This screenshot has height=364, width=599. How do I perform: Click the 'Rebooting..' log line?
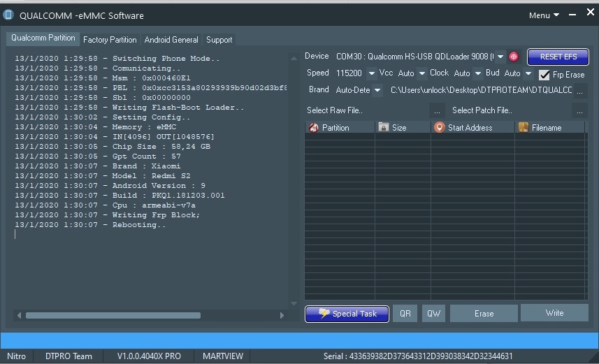[x=89, y=225]
